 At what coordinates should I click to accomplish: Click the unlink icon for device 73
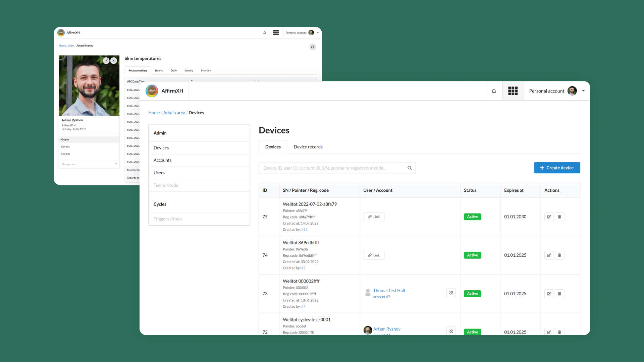451,293
